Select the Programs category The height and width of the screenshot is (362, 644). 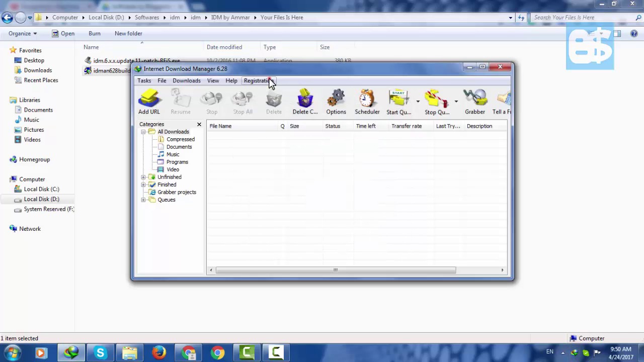coord(177,162)
